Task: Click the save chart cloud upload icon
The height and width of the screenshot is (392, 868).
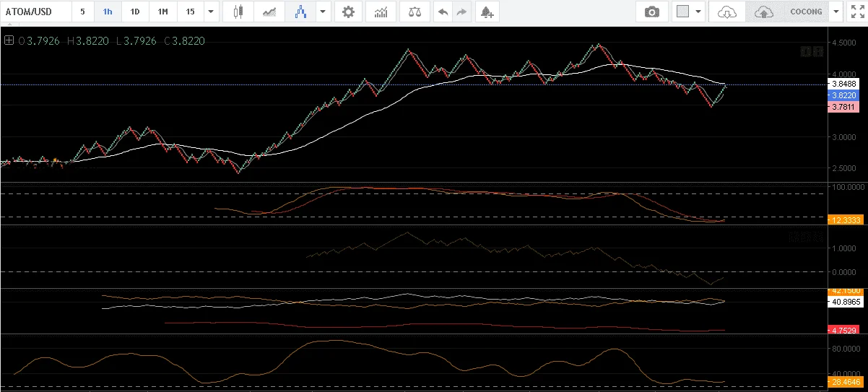Action: pos(763,12)
